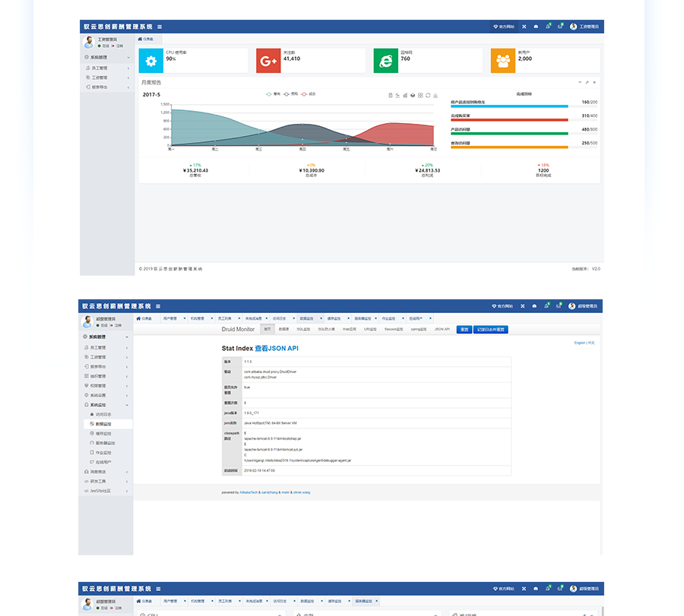Image resolution: width=684 pixels, height=616 pixels.
Task: Expand 组织管理 in the Druid Monitor window sidebar
Action: click(x=106, y=376)
